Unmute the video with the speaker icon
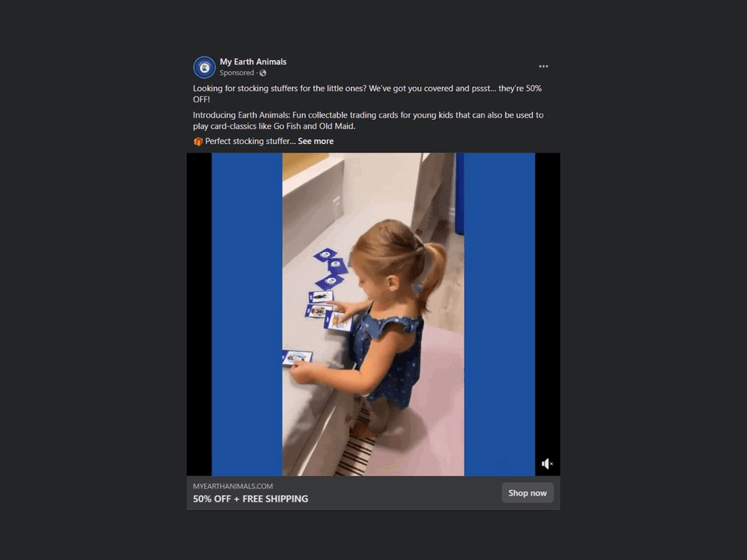This screenshot has width=747, height=560. (x=547, y=464)
